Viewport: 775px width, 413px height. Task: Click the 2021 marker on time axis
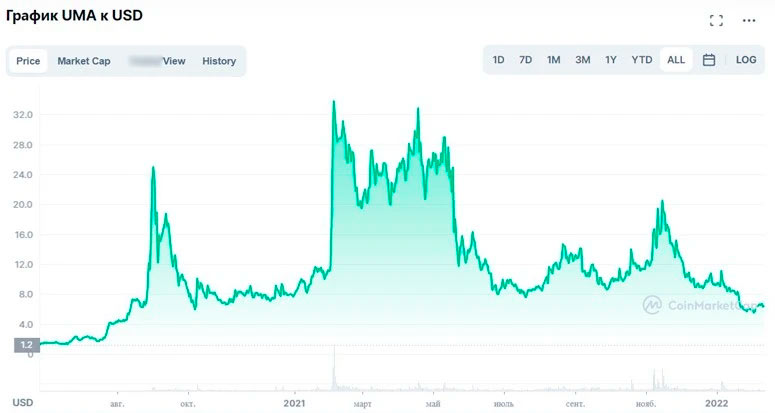tap(293, 402)
